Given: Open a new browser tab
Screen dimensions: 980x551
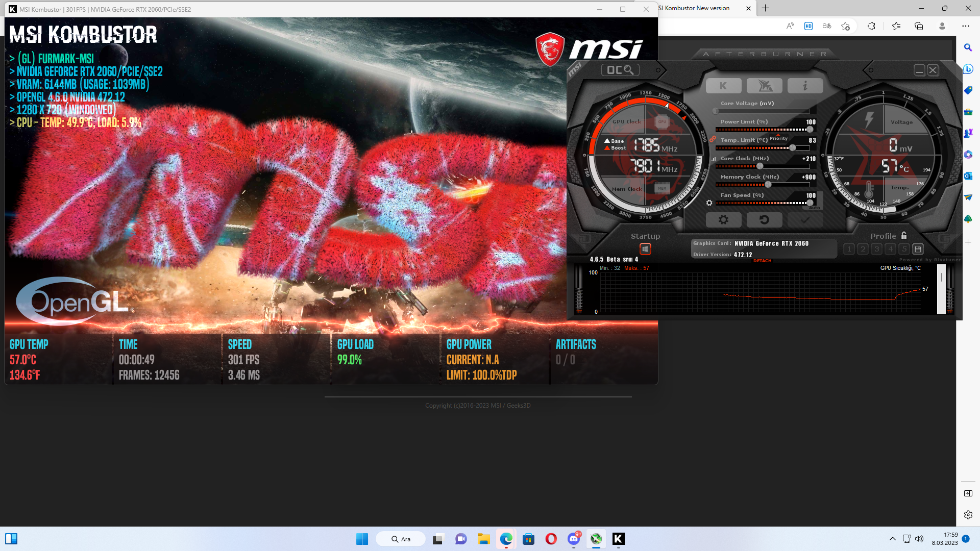Looking at the screenshot, I should click(766, 8).
